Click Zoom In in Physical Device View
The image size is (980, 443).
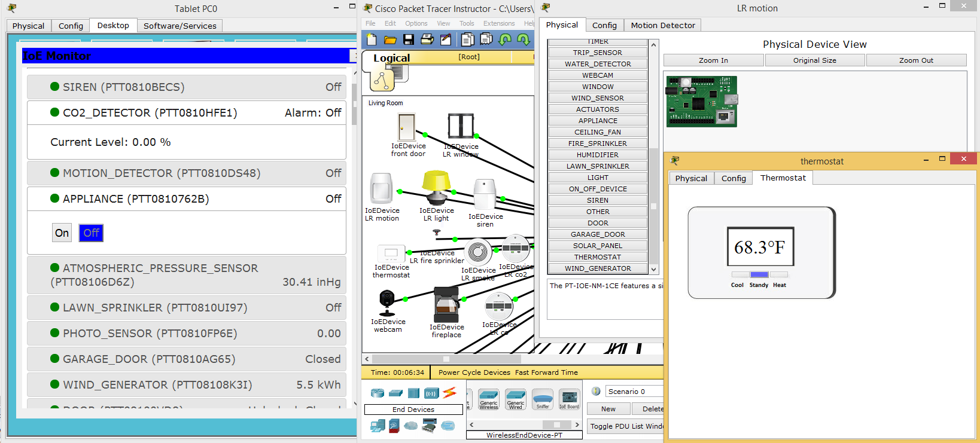click(713, 60)
